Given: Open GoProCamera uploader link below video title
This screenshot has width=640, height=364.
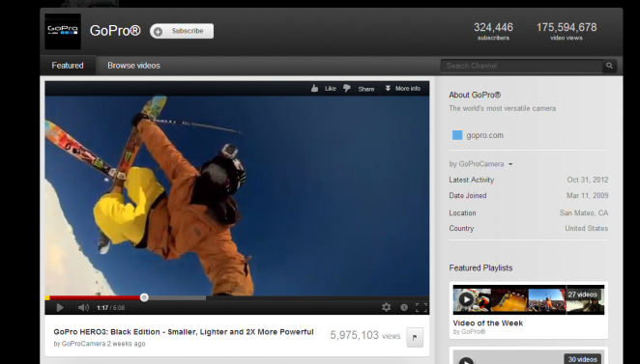Looking at the screenshot, I should click(83, 344).
